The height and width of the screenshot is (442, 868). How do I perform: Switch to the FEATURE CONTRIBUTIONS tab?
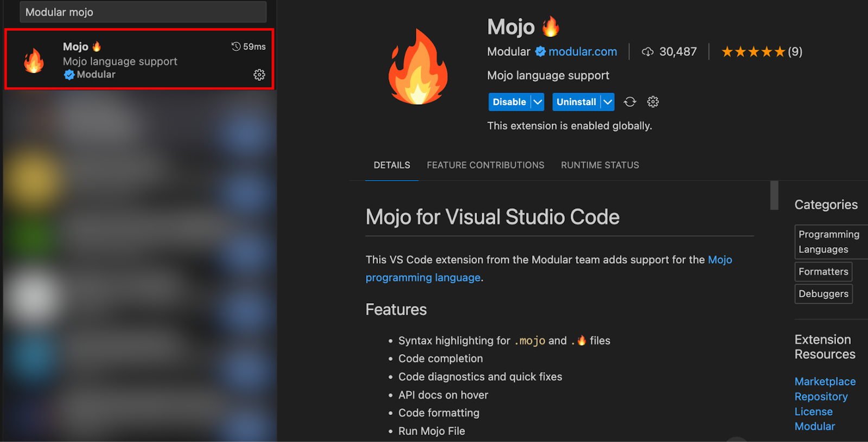[486, 165]
